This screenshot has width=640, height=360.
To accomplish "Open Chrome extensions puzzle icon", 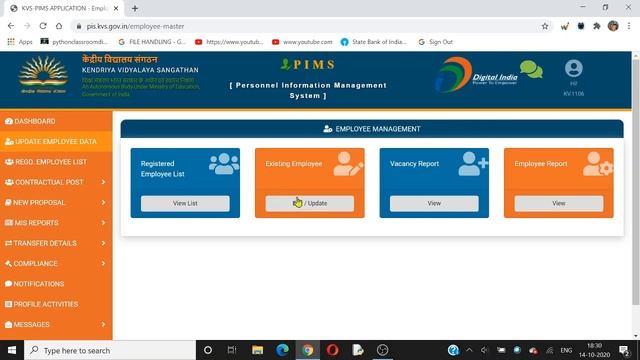I will coord(597,26).
